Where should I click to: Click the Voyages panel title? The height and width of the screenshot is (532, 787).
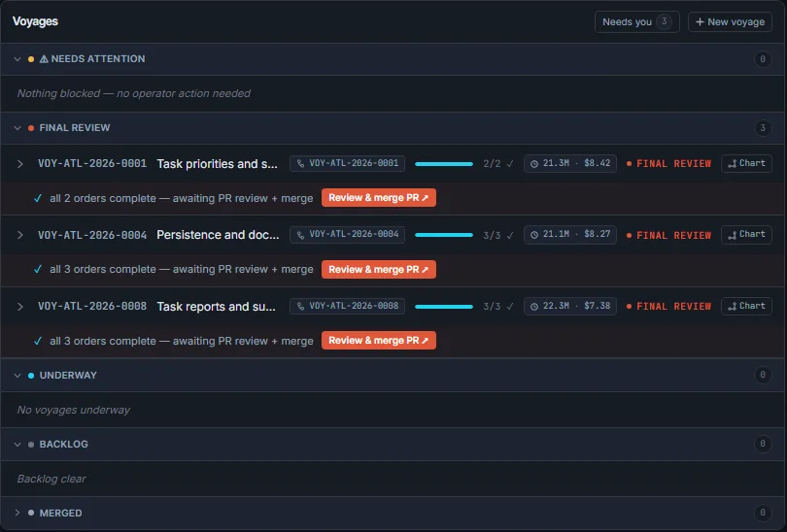35,21
